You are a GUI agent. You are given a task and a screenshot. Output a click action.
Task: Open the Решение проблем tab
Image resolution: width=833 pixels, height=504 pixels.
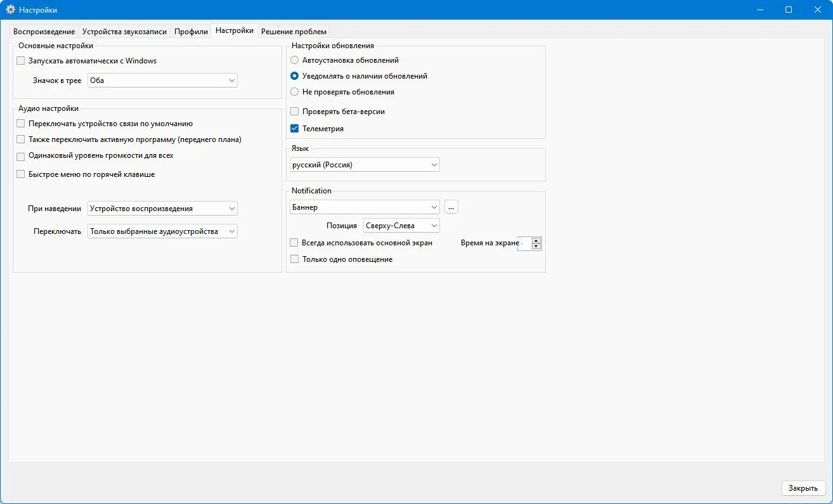pos(294,32)
